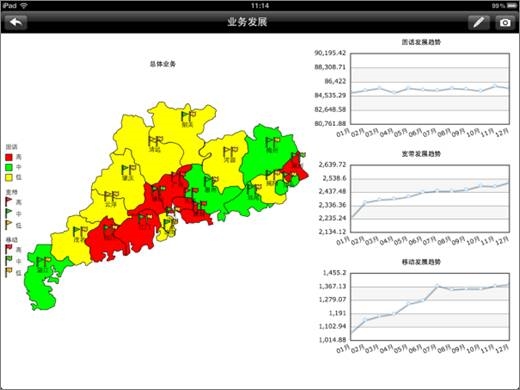This screenshot has height=390, width=520.
Task: Tap the back arrow button
Action: point(16,22)
